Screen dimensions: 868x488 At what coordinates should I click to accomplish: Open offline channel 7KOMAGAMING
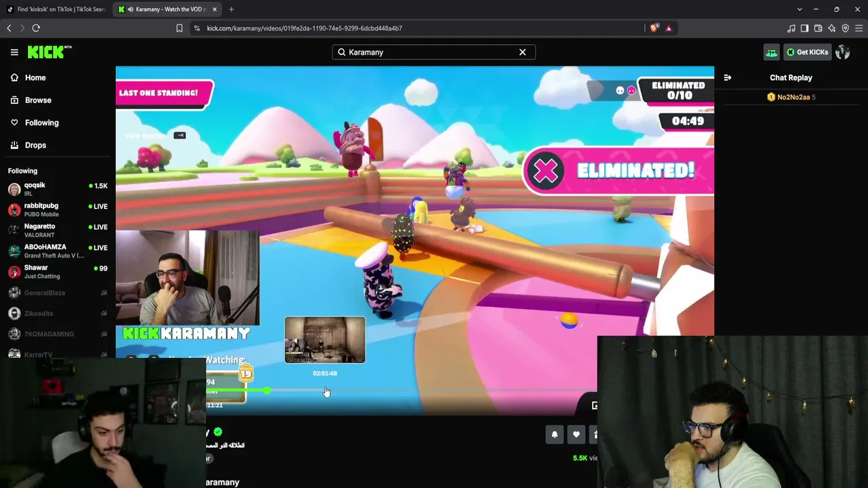(x=58, y=334)
